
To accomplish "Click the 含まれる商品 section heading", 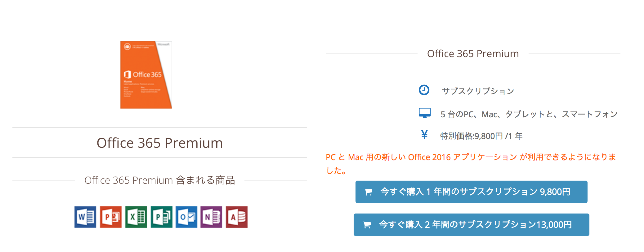I will tap(161, 180).
